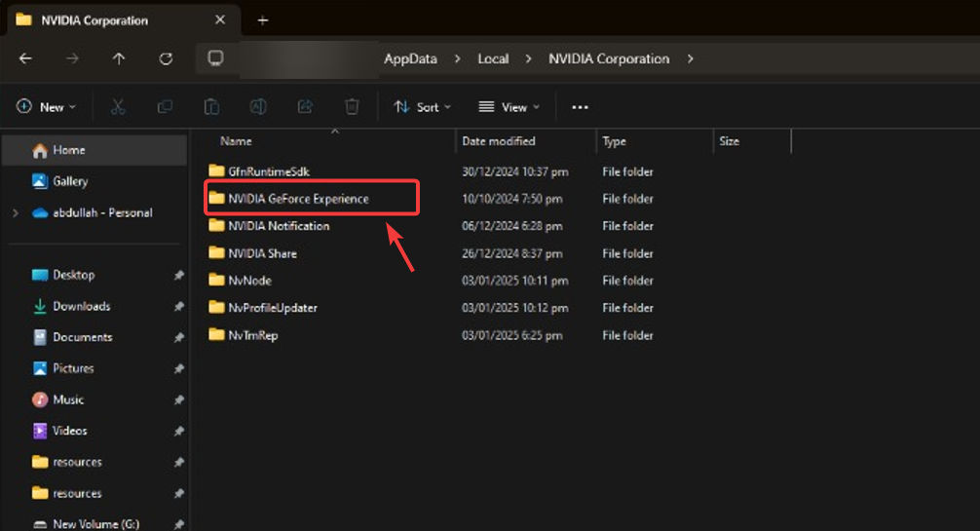The image size is (980, 531).
Task: Select the NVIDIA GeForce Experience folder
Action: tap(298, 199)
